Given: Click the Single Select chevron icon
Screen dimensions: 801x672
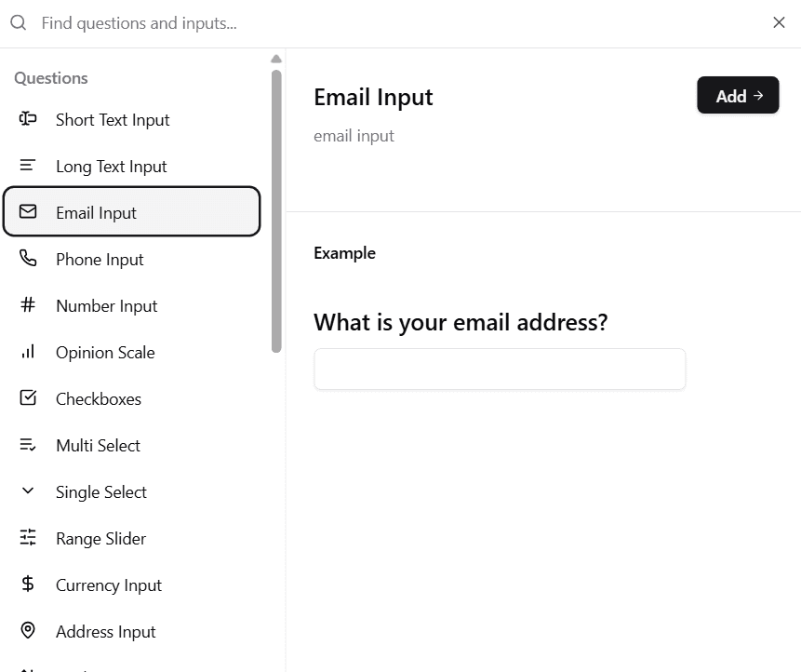Looking at the screenshot, I should pos(27,491).
